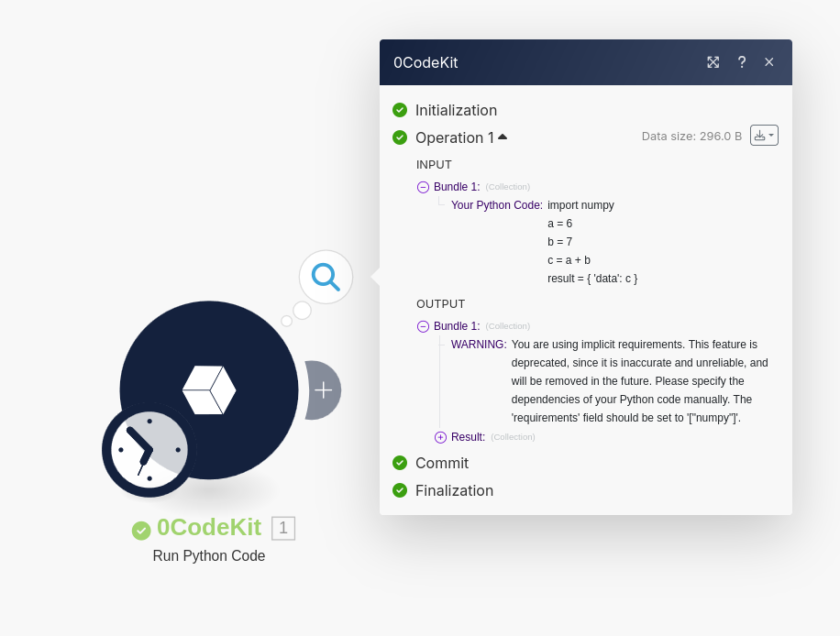This screenshot has height=636, width=840.
Task: Select the Initialization step label
Action: point(457,110)
